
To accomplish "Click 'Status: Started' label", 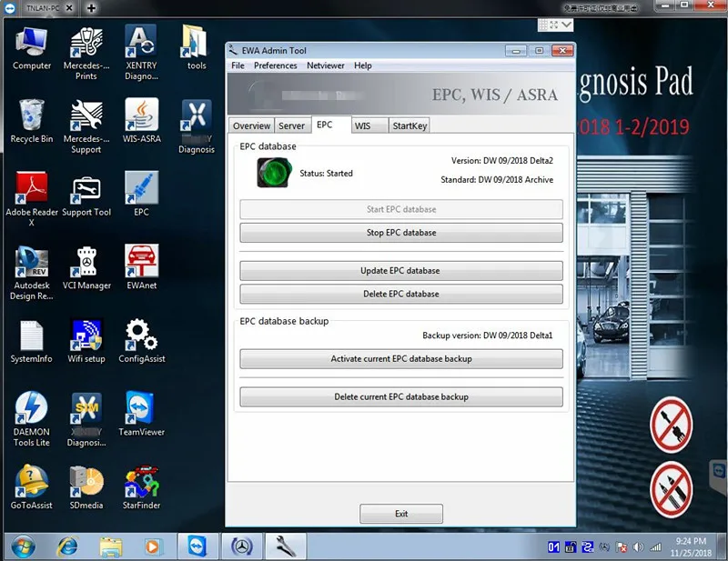I will pos(326,173).
